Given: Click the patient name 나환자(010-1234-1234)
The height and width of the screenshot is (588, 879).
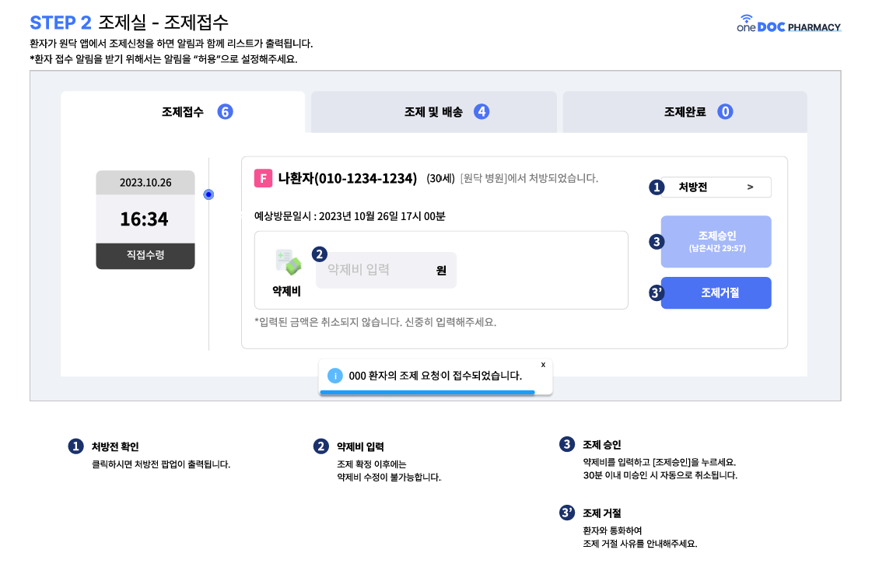Looking at the screenshot, I should (x=347, y=179).
